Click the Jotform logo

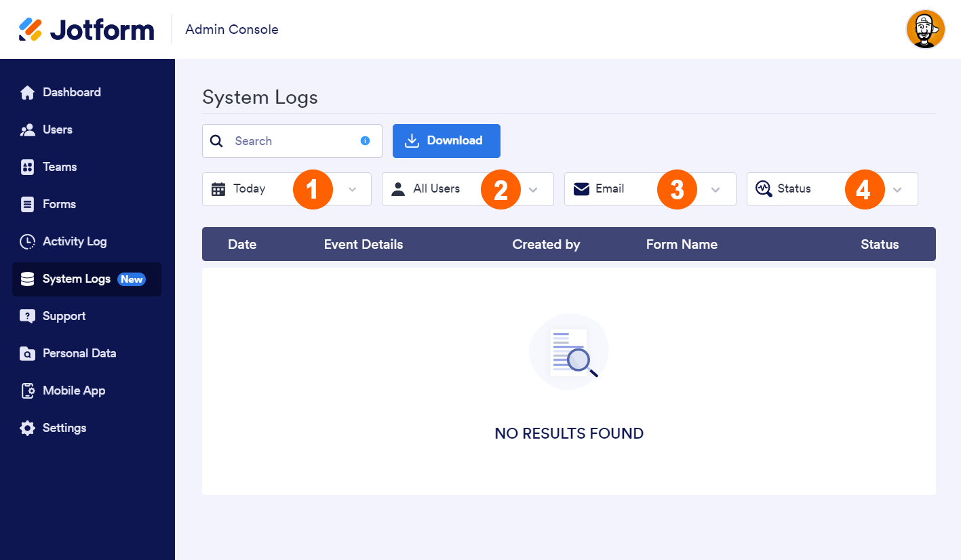click(x=87, y=29)
